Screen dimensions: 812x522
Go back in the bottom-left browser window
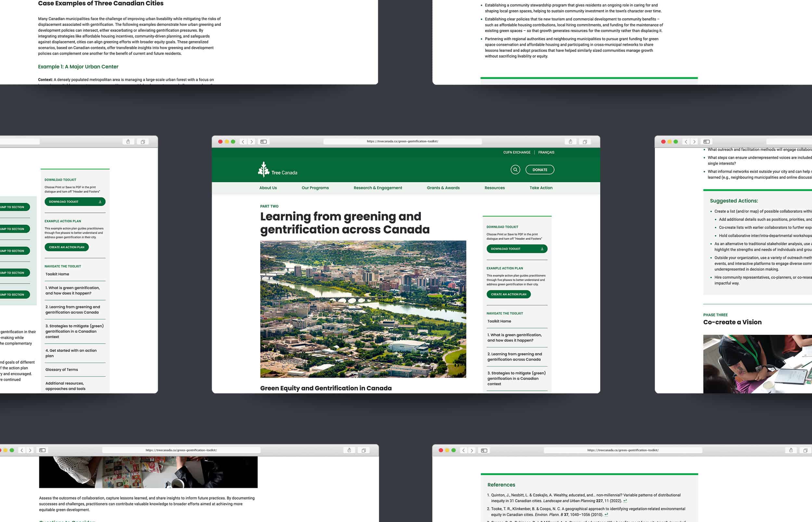point(22,450)
